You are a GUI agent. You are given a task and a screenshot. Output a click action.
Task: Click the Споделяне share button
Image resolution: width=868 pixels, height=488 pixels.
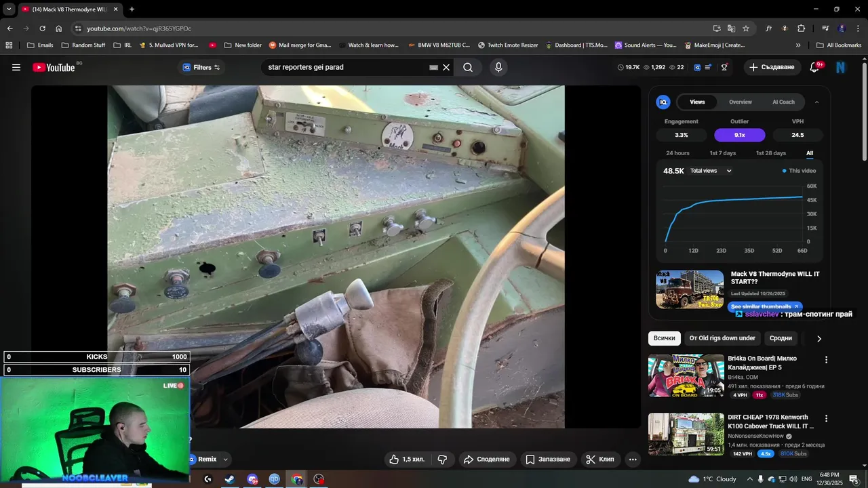(486, 460)
